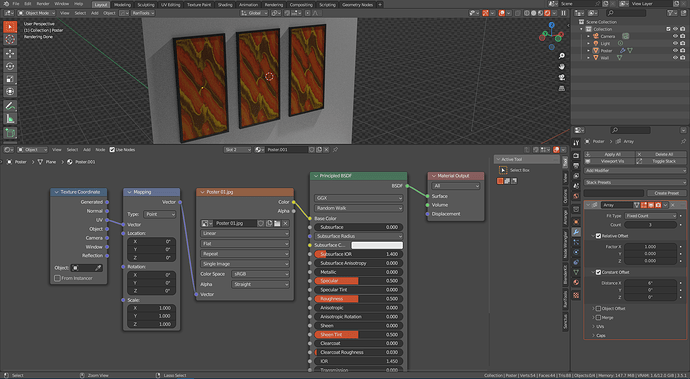Open the World properties tab
This screenshot has height=379, width=690.
pos(576,196)
